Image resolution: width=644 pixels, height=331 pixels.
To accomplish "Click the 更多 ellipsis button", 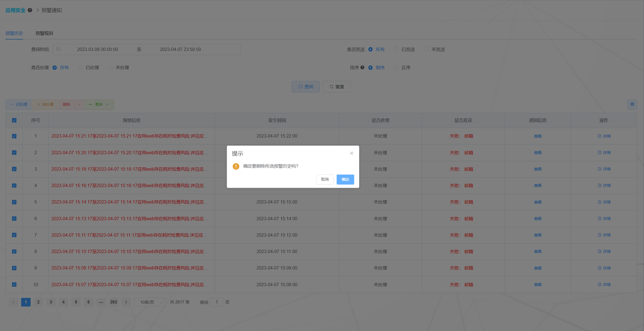I will pyautogui.click(x=99, y=104).
